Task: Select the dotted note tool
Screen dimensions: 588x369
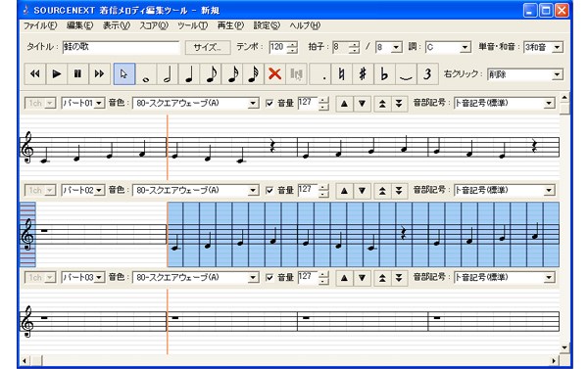Action: [321, 73]
